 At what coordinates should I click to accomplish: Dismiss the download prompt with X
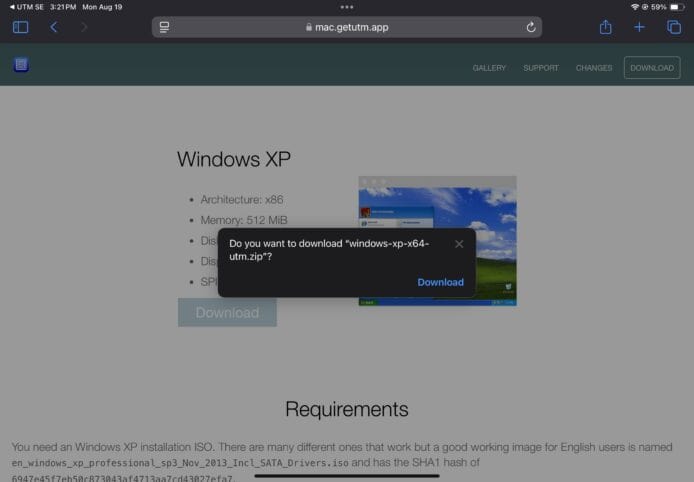click(x=459, y=244)
